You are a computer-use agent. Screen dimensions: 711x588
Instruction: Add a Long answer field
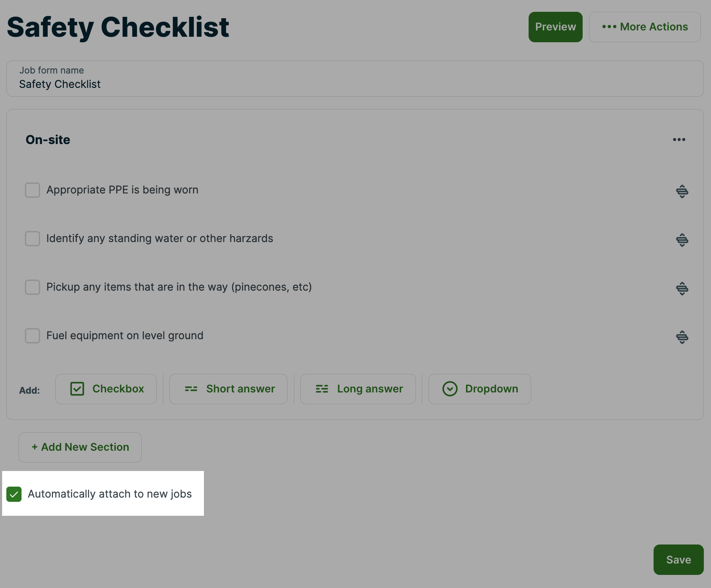[x=358, y=389]
